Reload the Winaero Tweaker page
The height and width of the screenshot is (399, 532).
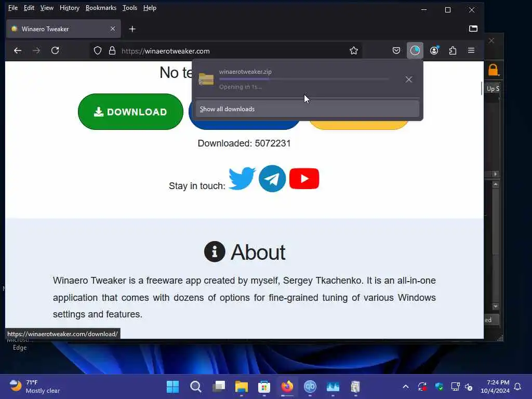click(55, 51)
